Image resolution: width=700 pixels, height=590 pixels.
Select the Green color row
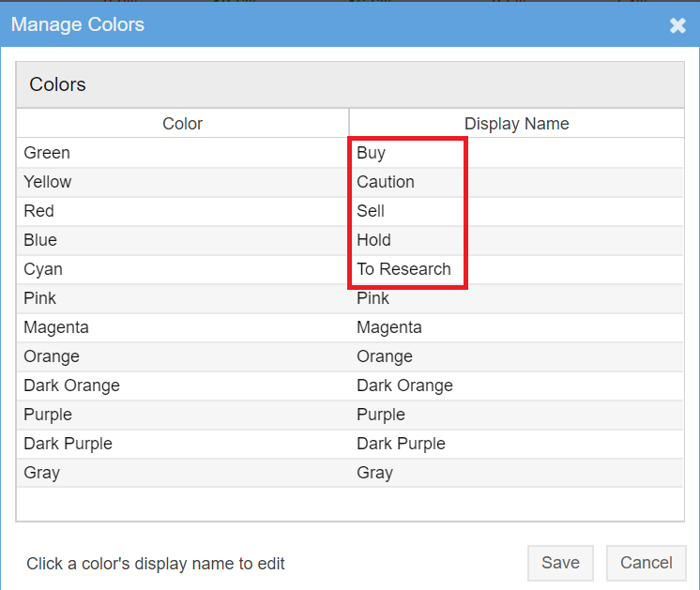(x=350, y=153)
